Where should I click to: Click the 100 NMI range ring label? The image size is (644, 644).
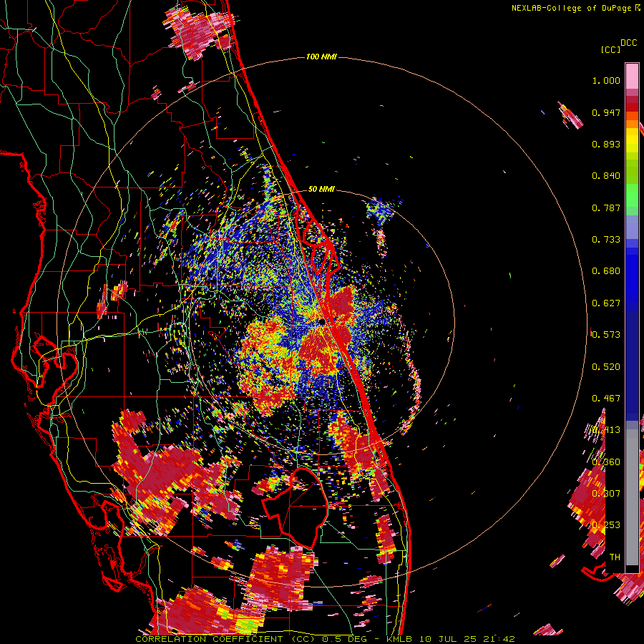321,57
